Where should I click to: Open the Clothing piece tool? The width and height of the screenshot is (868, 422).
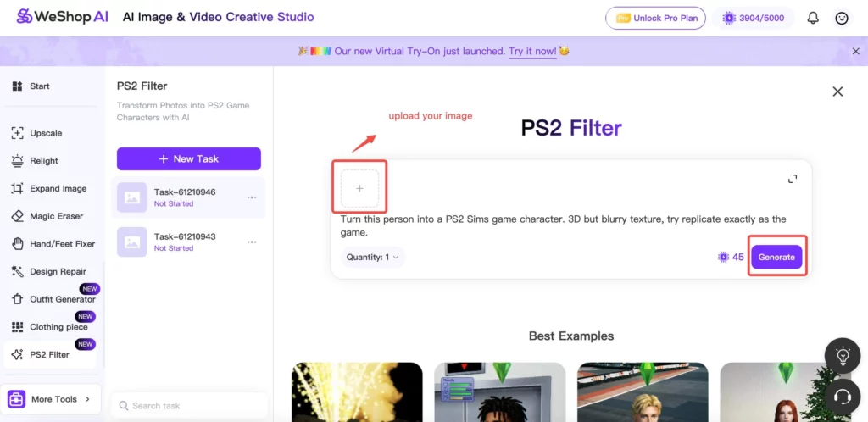click(x=50, y=327)
